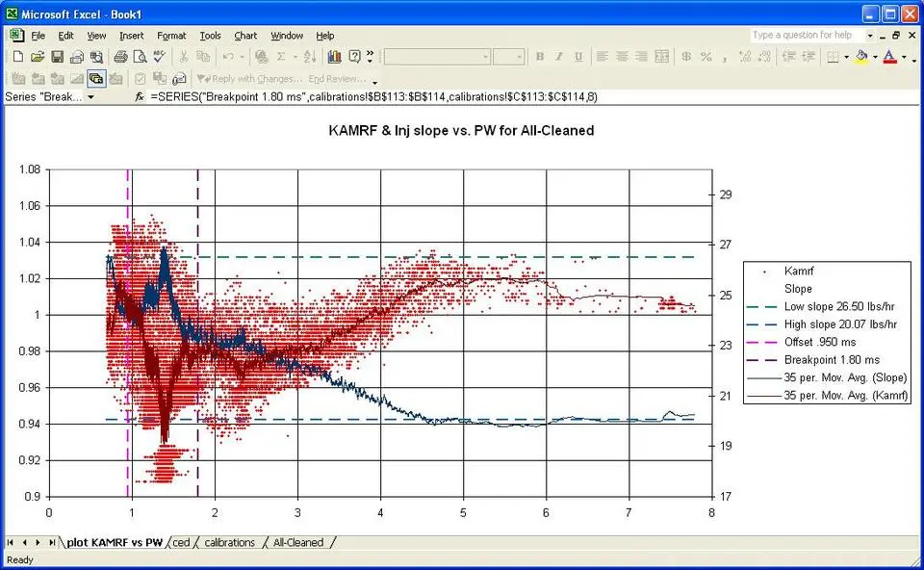Apply red Font Color letter A

(x=889, y=57)
